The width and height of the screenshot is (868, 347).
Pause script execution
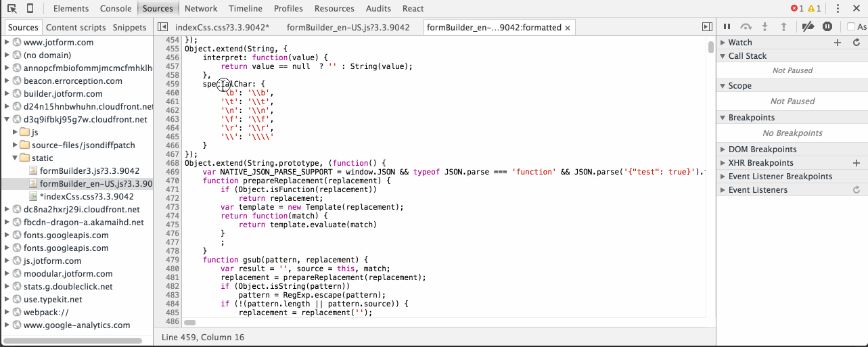727,27
